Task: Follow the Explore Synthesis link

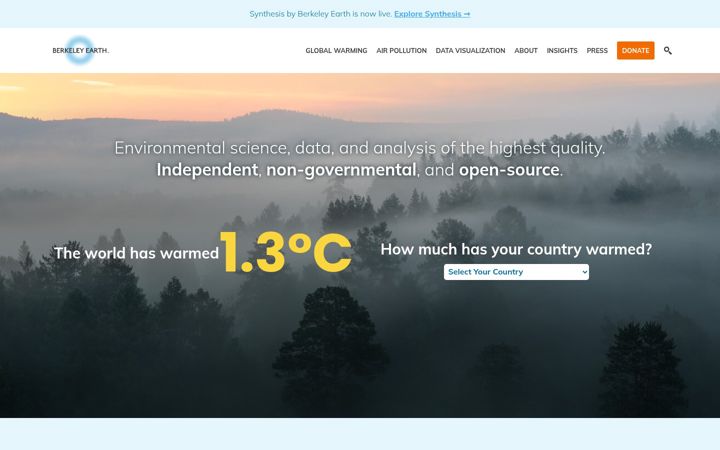Action: (432, 14)
